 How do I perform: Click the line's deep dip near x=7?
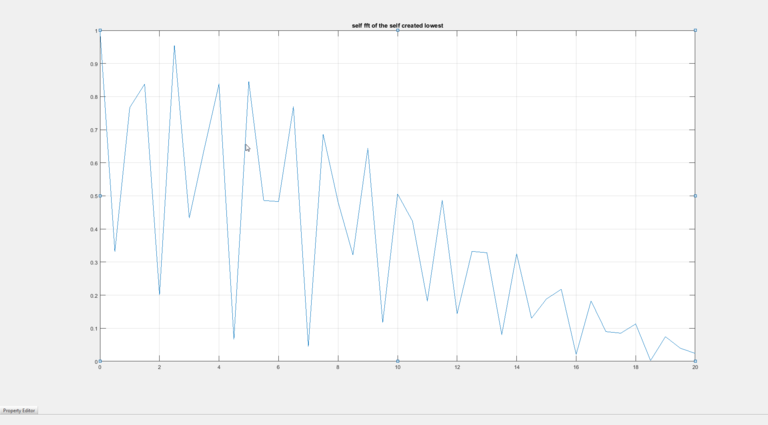point(308,346)
